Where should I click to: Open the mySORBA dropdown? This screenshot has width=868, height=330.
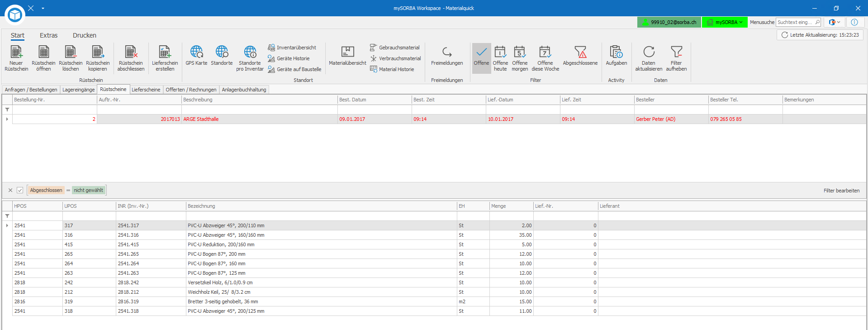pyautogui.click(x=725, y=22)
